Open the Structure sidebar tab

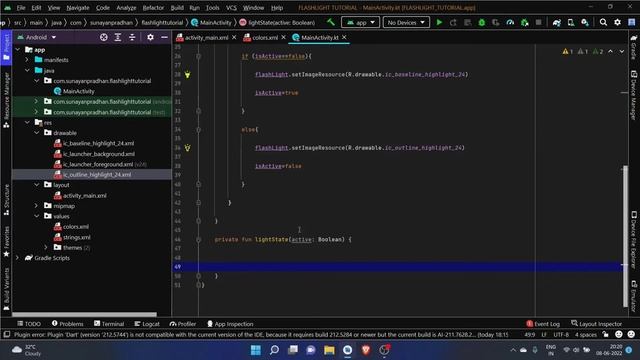[x=6, y=200]
